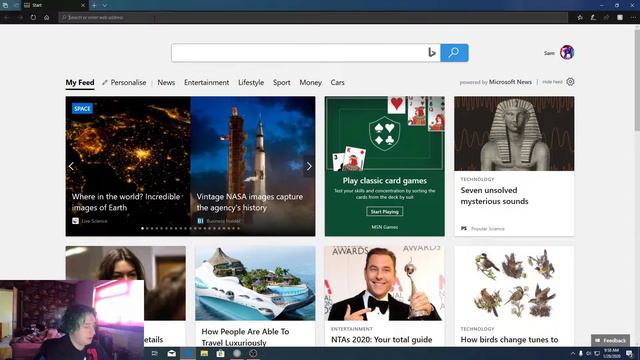Click the taskbar clock
The image size is (640, 360).
point(611,353)
